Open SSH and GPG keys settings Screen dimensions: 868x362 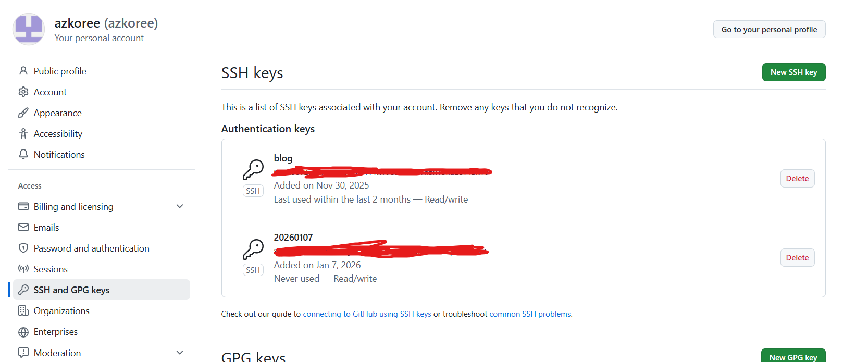(x=71, y=290)
